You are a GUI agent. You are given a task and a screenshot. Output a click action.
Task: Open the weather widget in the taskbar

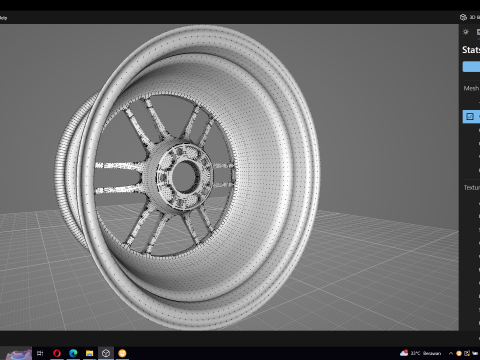pyautogui.click(x=421, y=353)
